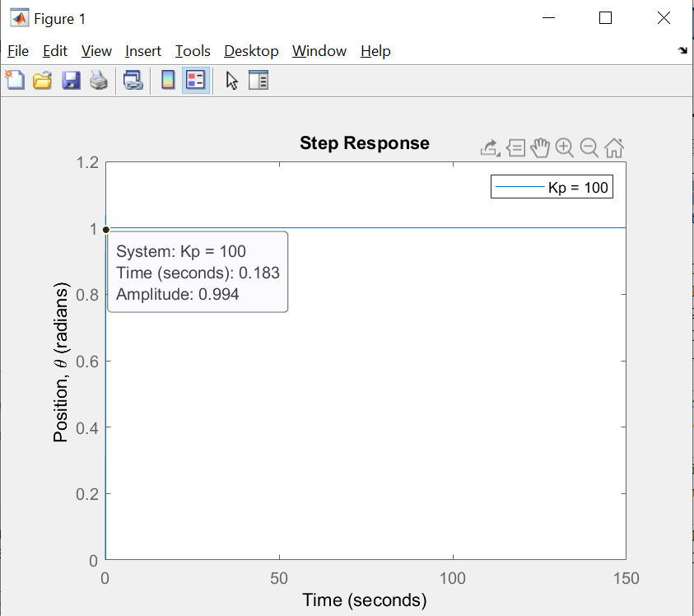The image size is (694, 616).
Task: Open the Tools menu
Action: coord(192,51)
